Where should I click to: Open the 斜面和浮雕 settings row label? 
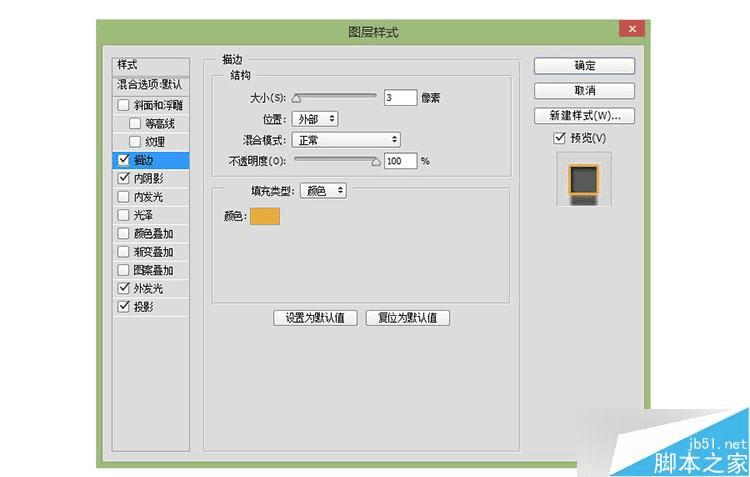158,105
